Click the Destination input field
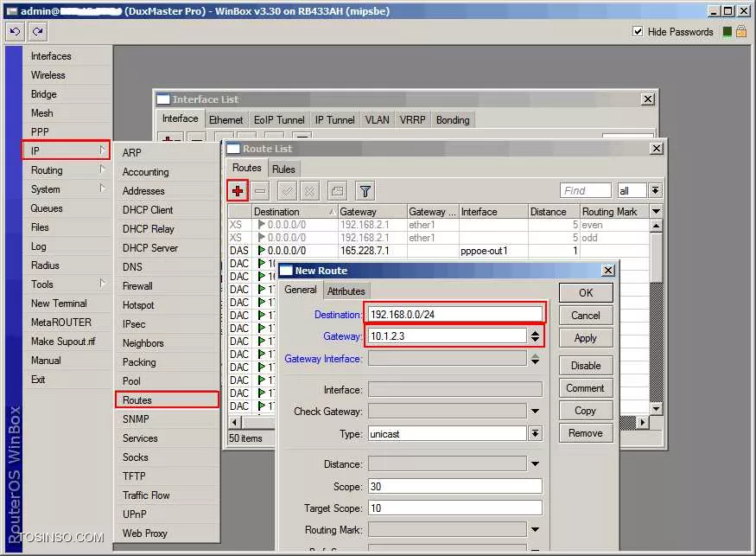The width and height of the screenshot is (756, 556). click(x=455, y=314)
